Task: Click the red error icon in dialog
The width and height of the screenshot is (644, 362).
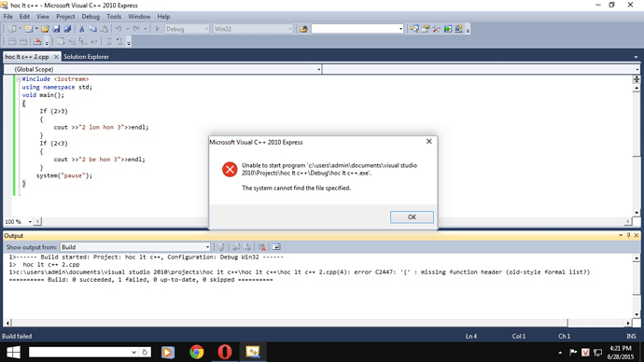Action: click(x=230, y=169)
